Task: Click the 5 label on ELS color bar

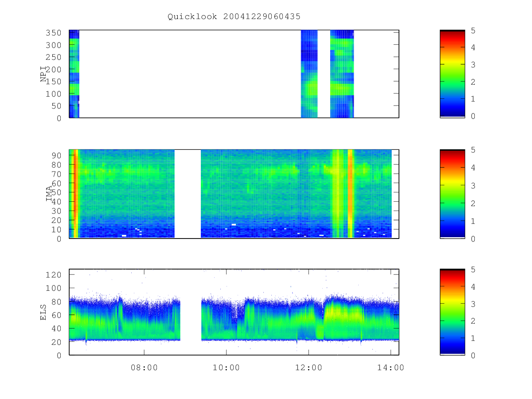Action: pyautogui.click(x=472, y=270)
